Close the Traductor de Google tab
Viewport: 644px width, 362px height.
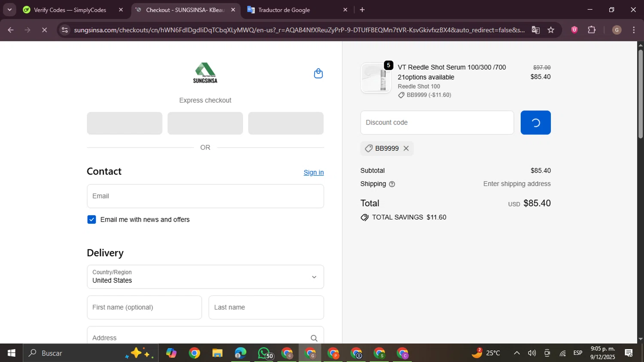pyautogui.click(x=345, y=10)
